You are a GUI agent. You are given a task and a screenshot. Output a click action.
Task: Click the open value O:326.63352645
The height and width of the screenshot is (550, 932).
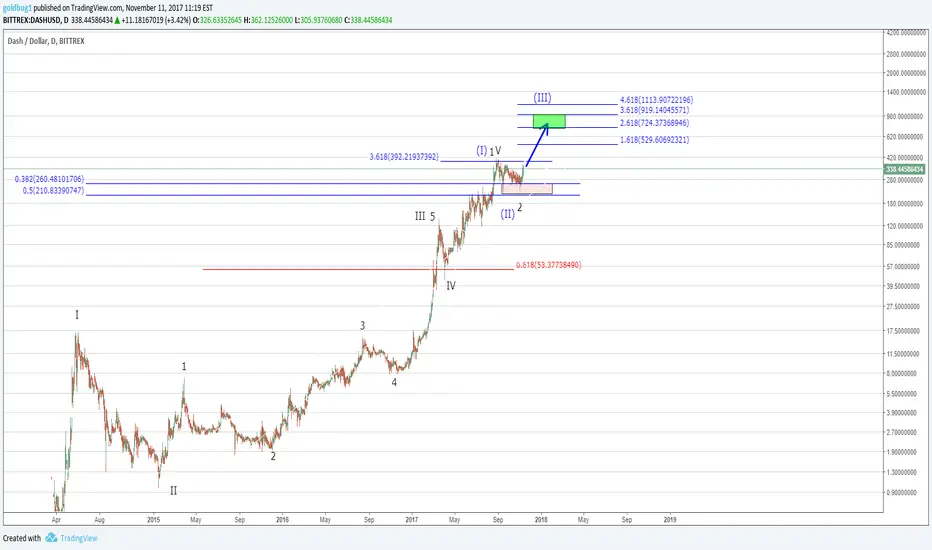[x=218, y=20]
